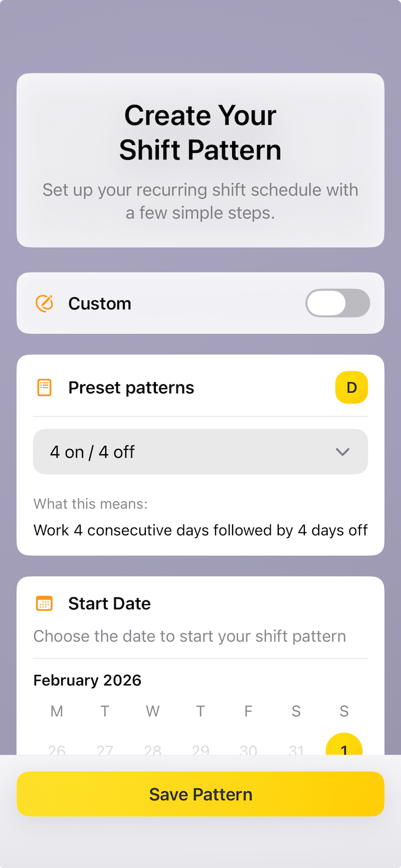The width and height of the screenshot is (401, 868).
Task: Click the Preset patterns list icon
Action: [45, 388]
